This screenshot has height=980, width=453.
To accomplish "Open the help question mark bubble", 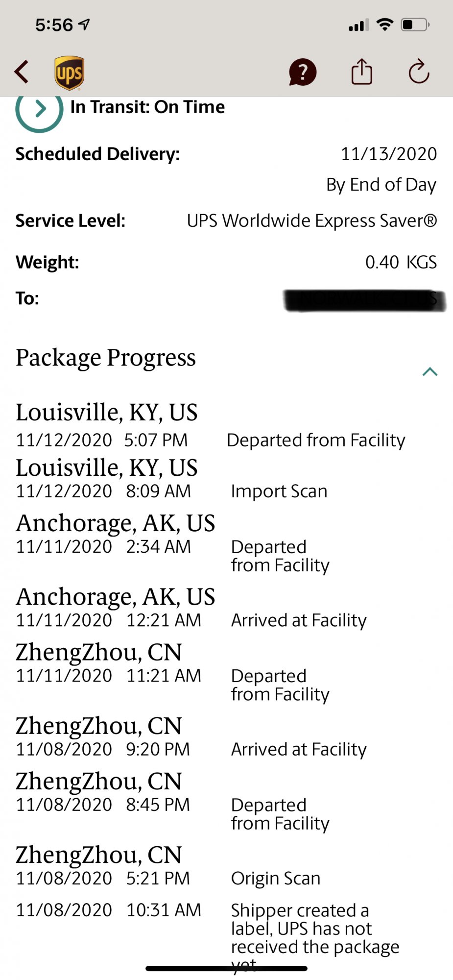I will click(x=303, y=73).
